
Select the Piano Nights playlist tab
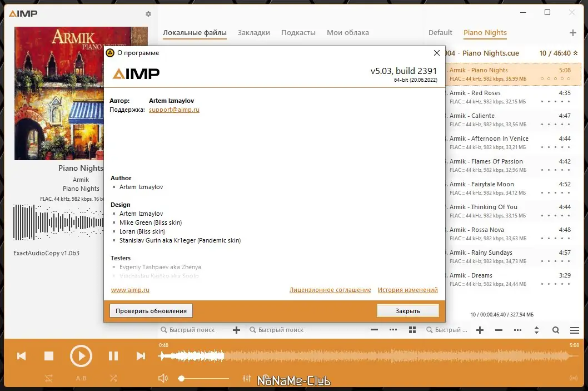click(485, 33)
